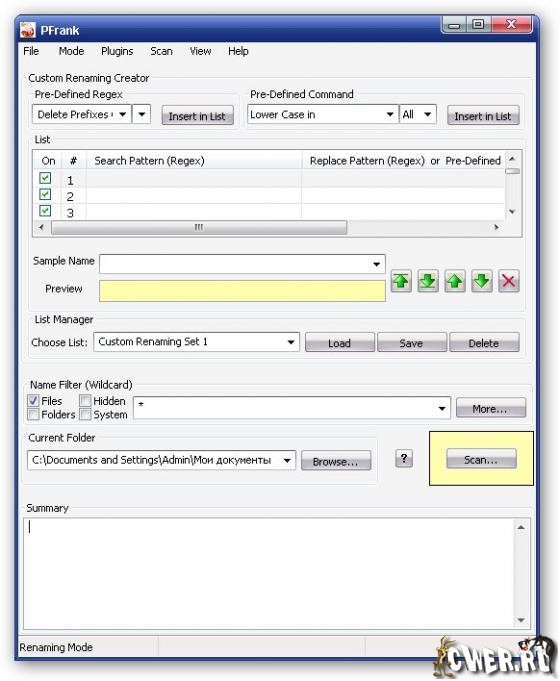The height and width of the screenshot is (681, 560).
Task: Click list scroll-up arrow
Action: point(512,159)
